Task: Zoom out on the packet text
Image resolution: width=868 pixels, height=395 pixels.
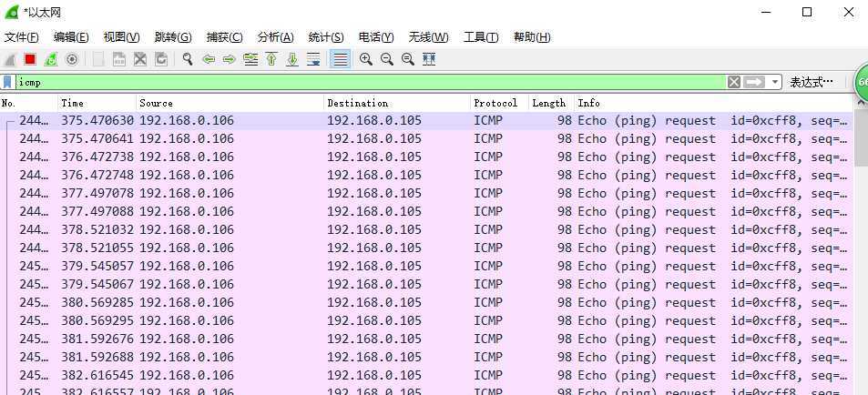Action: click(x=387, y=59)
